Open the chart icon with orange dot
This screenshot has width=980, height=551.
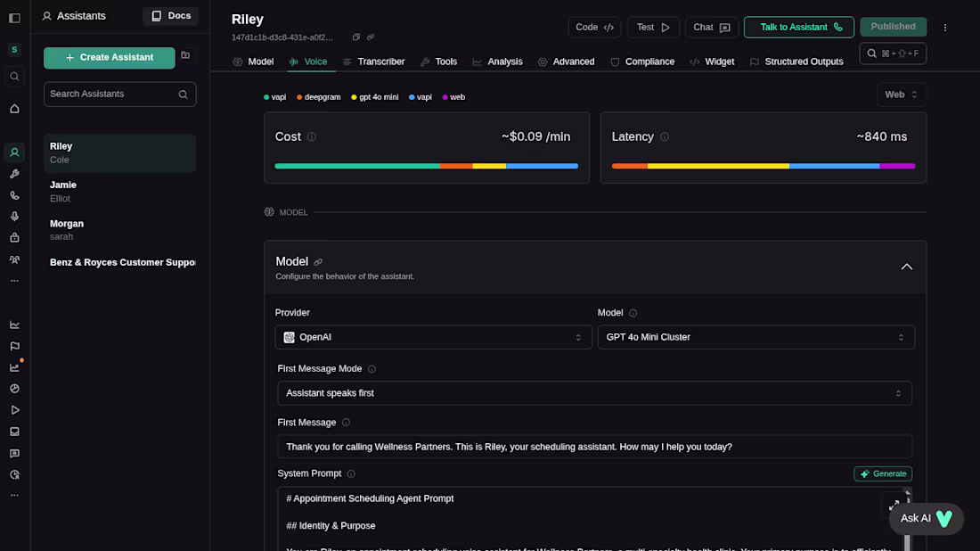point(14,367)
